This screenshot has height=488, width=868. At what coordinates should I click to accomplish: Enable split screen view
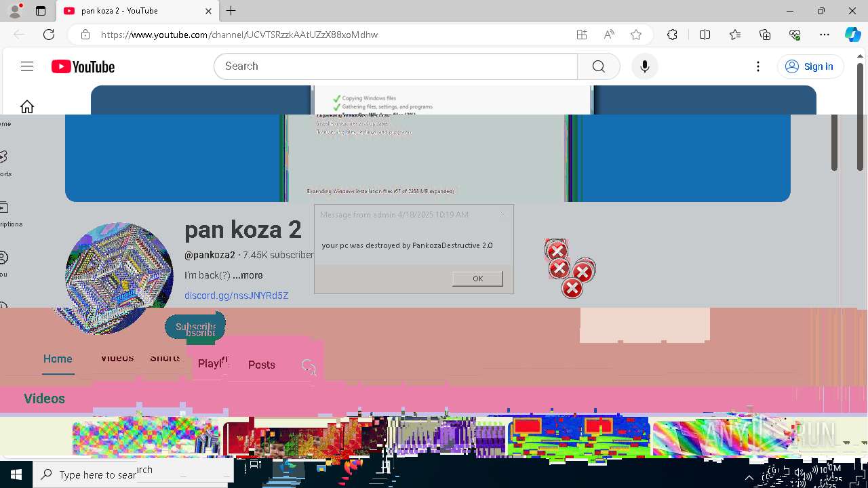tap(705, 35)
